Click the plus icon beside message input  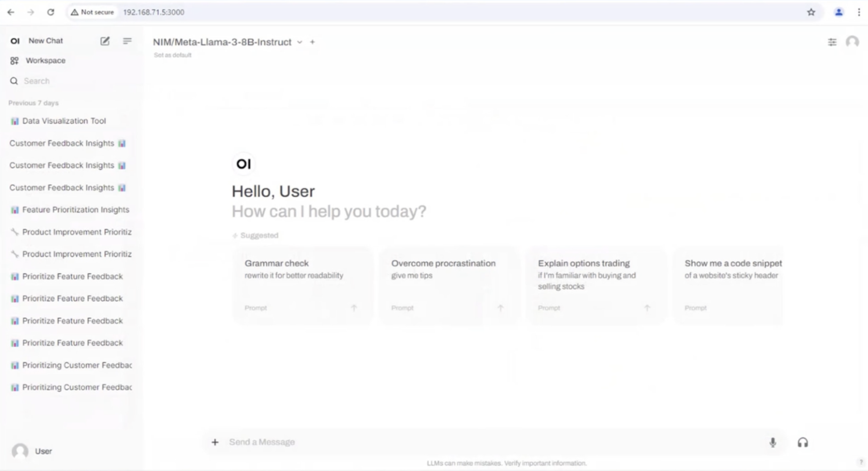pyautogui.click(x=215, y=442)
